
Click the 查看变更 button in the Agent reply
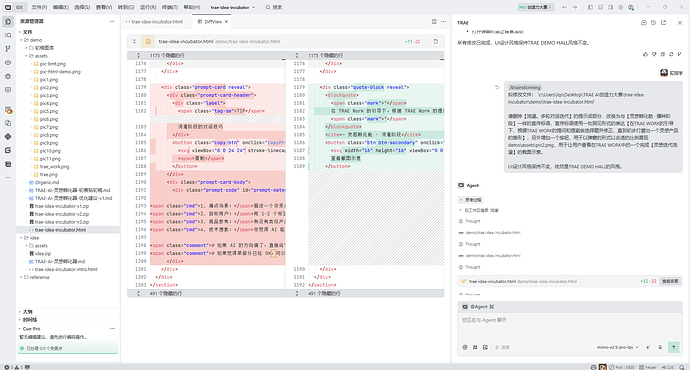point(670,281)
